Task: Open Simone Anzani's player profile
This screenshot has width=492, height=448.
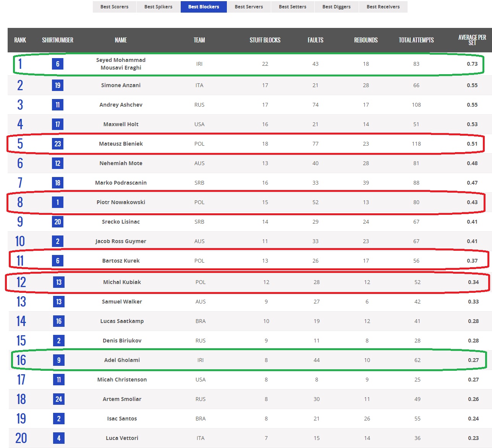Action: (121, 85)
